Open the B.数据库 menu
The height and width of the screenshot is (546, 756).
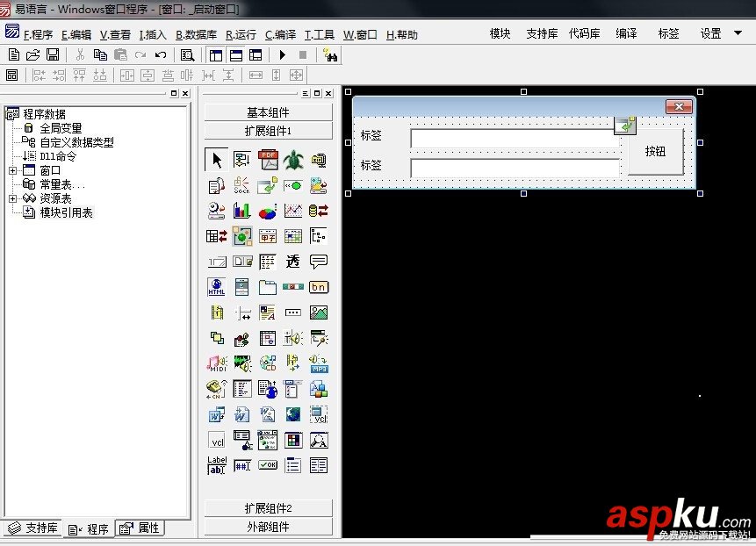click(x=196, y=35)
